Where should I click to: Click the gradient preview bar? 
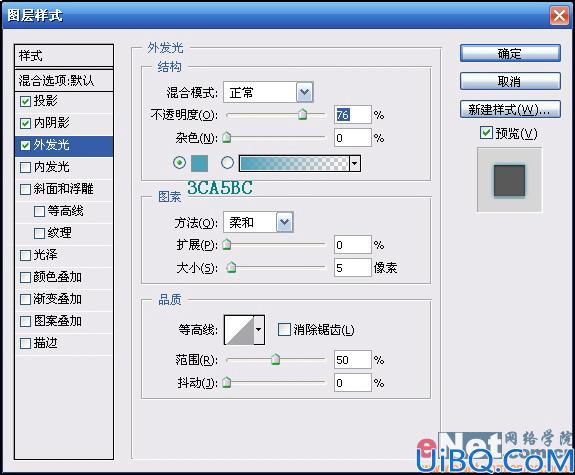pos(294,164)
